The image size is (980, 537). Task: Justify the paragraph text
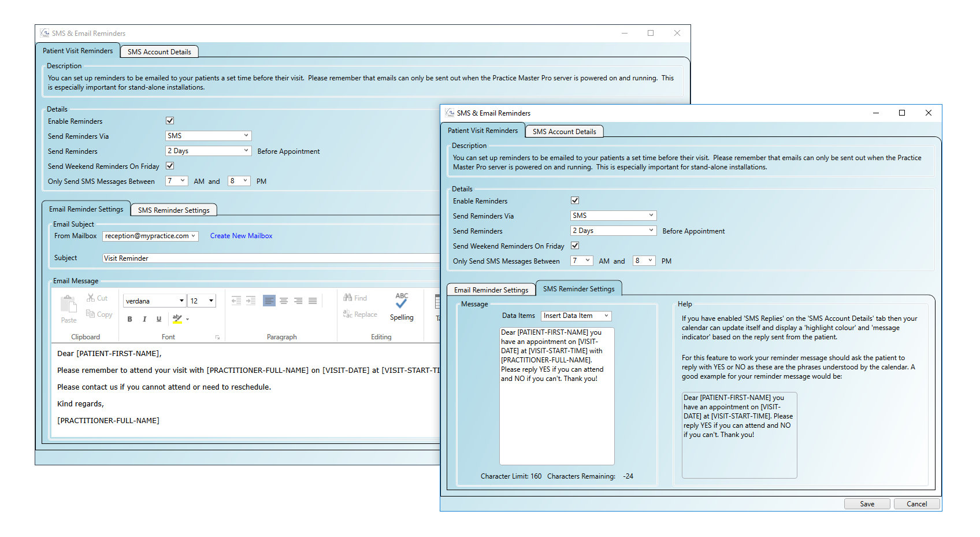click(x=313, y=301)
